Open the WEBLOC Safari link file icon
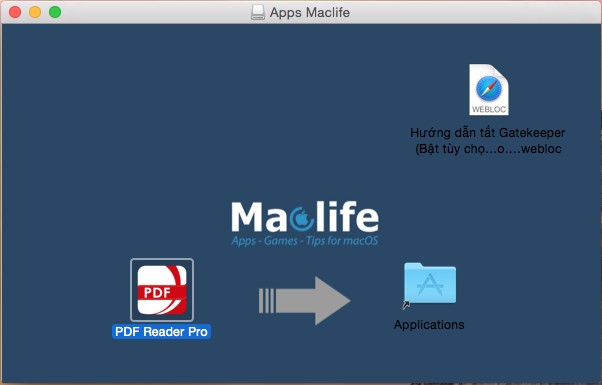The image size is (602, 385). pos(489,89)
